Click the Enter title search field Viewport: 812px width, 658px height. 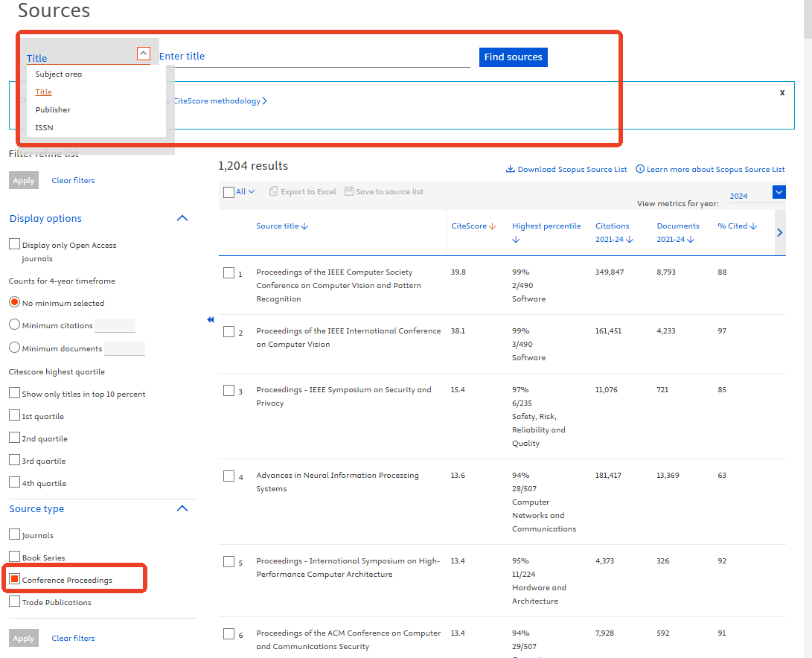(x=314, y=57)
